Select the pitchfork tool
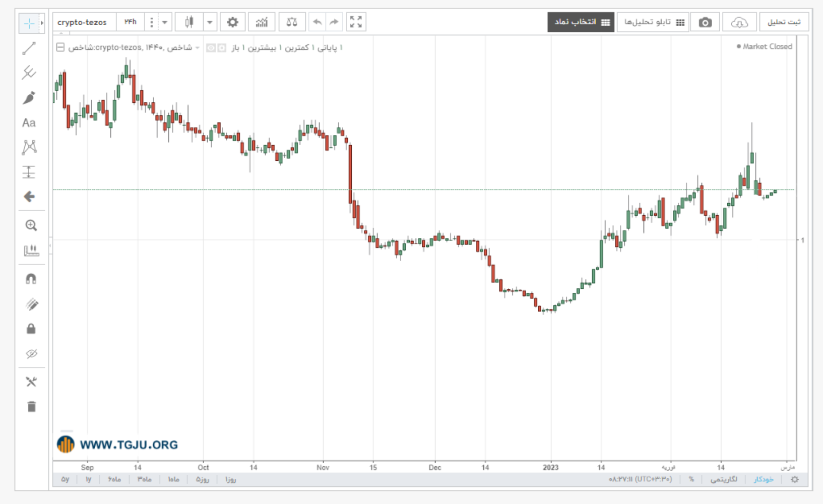Screen dimensions: 823x504 point(29,73)
